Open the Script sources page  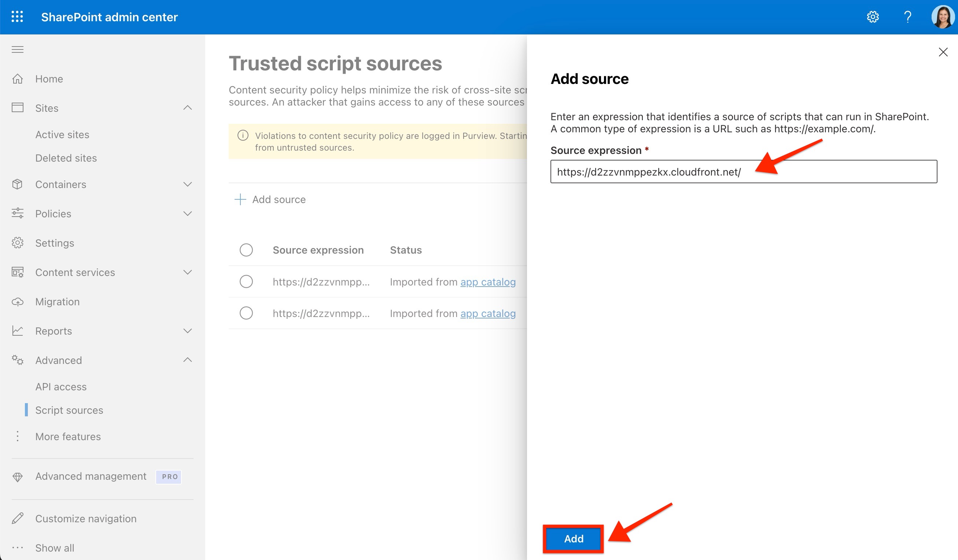click(x=69, y=410)
